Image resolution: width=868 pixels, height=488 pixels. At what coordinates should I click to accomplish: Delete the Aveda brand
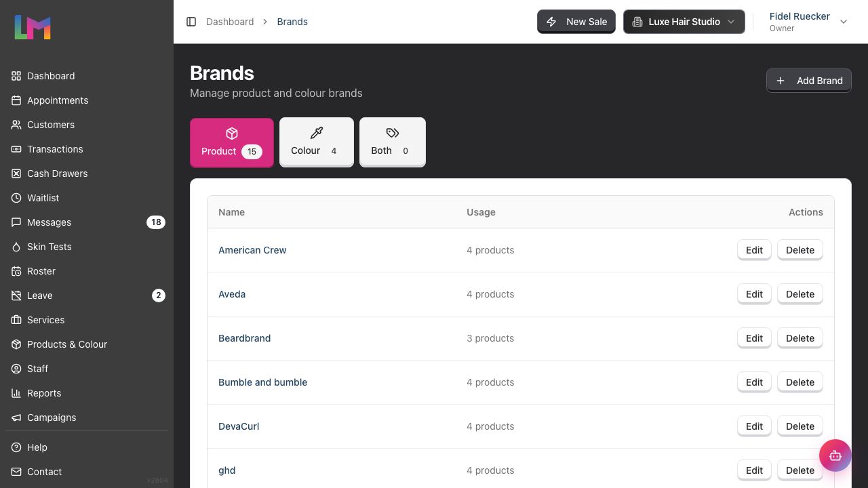tap(800, 294)
